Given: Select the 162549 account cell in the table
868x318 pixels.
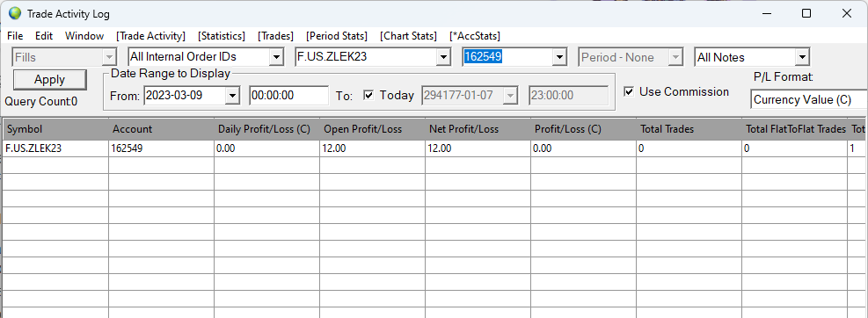Looking at the screenshot, I should [162, 148].
